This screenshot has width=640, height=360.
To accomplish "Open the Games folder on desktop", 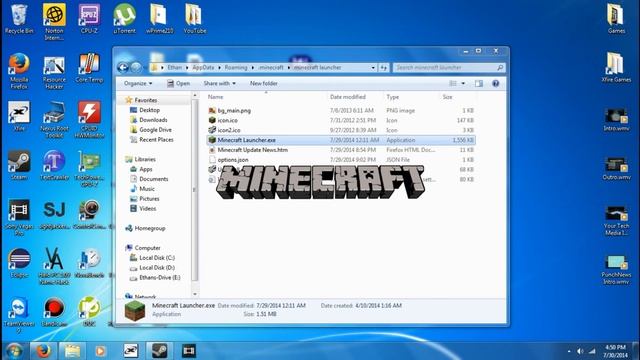I will click(616, 19).
